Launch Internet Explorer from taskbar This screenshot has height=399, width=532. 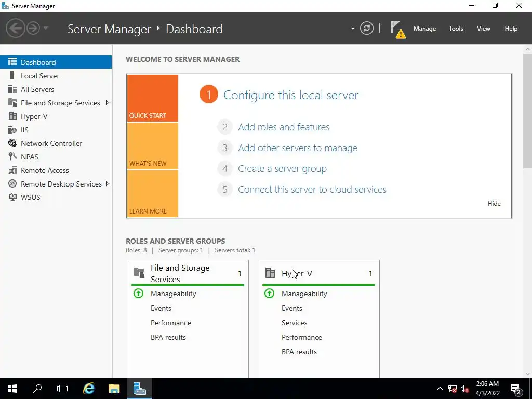pos(89,389)
